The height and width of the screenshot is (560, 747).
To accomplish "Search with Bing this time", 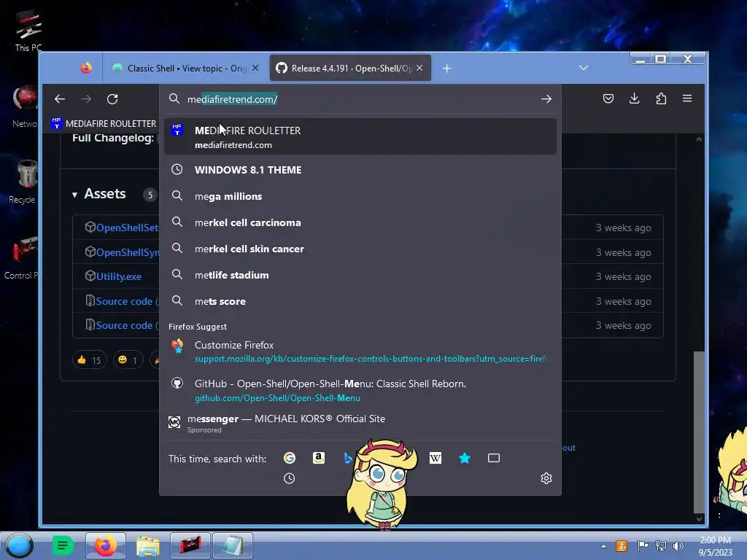I will point(348,458).
